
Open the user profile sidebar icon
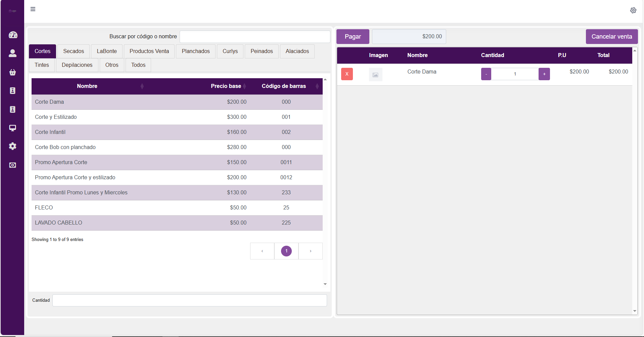(x=13, y=53)
